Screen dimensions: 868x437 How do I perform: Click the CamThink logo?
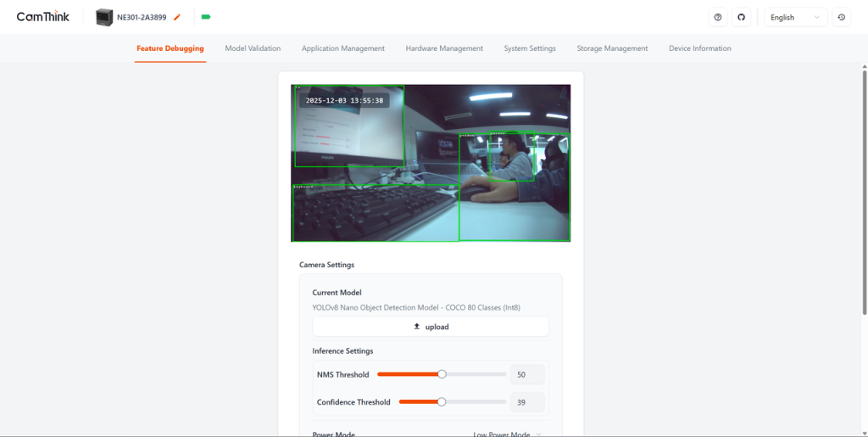tap(43, 17)
